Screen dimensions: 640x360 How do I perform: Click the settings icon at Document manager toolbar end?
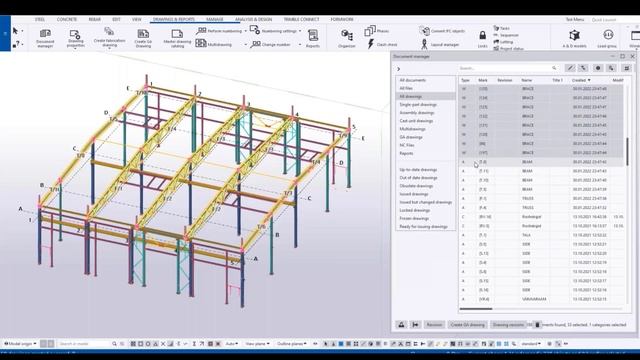tap(626, 68)
